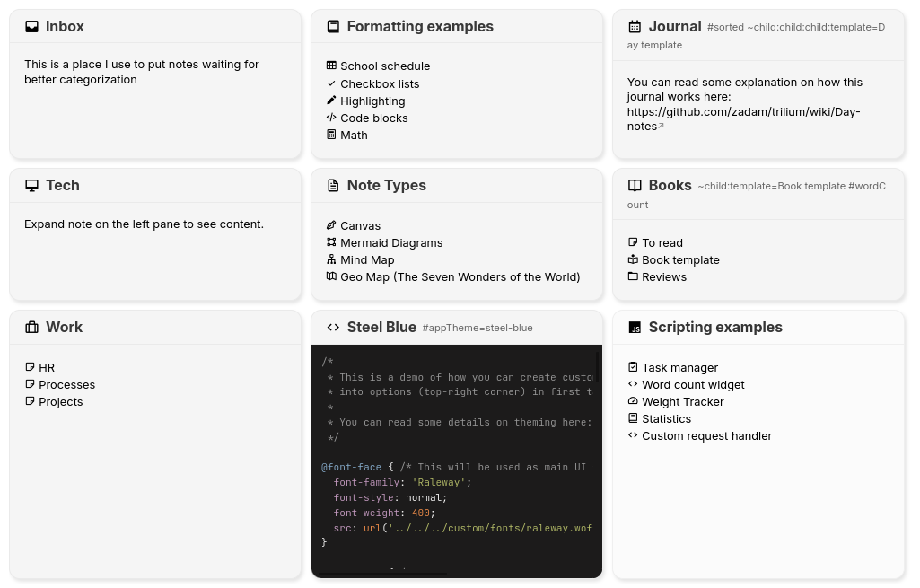Click the Books open-book icon

[x=635, y=186]
